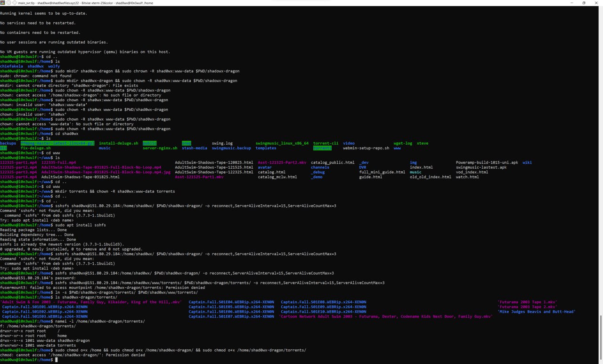Click the window title text main_svr.tlp

point(27,3)
